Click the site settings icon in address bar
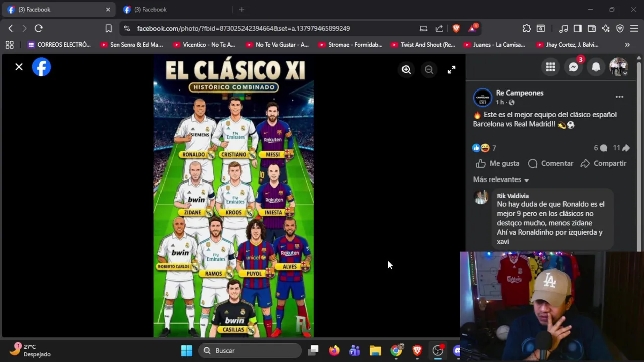The width and height of the screenshot is (644, 362). coord(126,28)
